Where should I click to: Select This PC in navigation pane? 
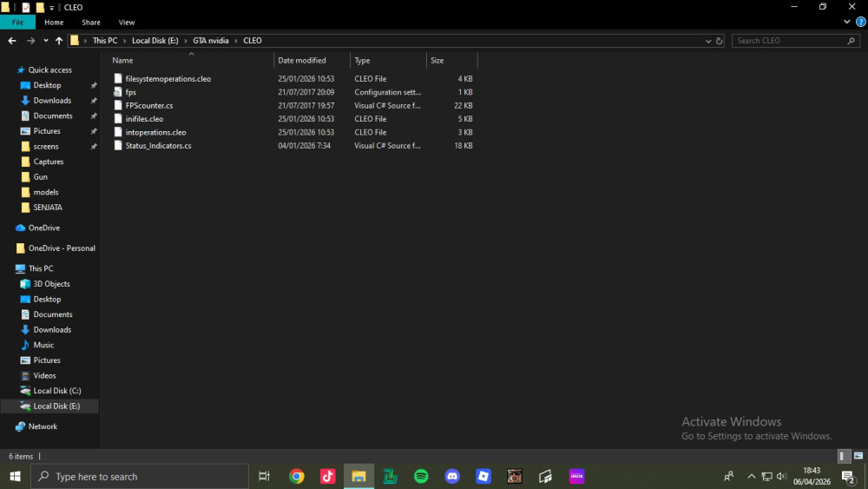click(x=41, y=268)
